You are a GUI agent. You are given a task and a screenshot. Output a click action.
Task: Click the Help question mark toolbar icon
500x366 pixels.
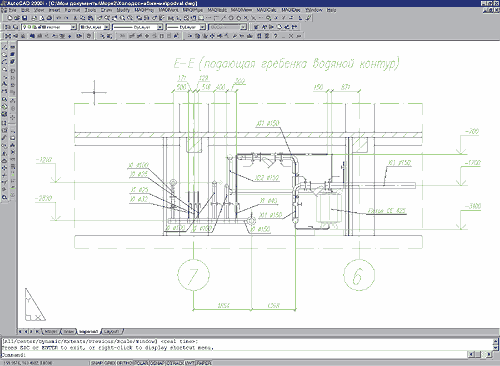click(x=275, y=36)
